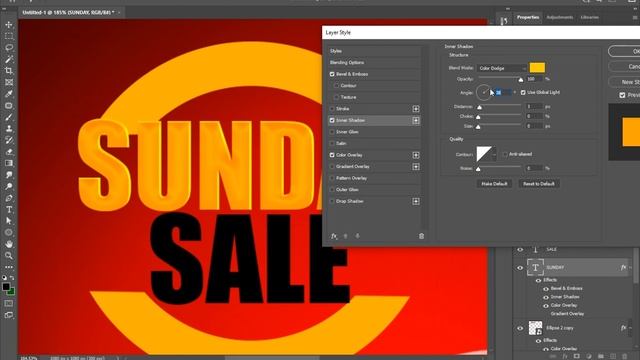Click the Angle value input field
This screenshot has height=360, width=640.
(503, 93)
